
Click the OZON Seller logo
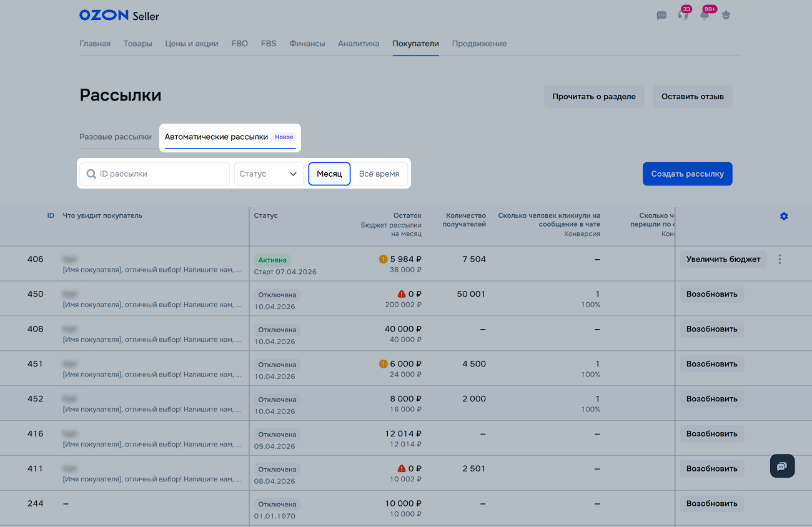pyautogui.click(x=119, y=16)
